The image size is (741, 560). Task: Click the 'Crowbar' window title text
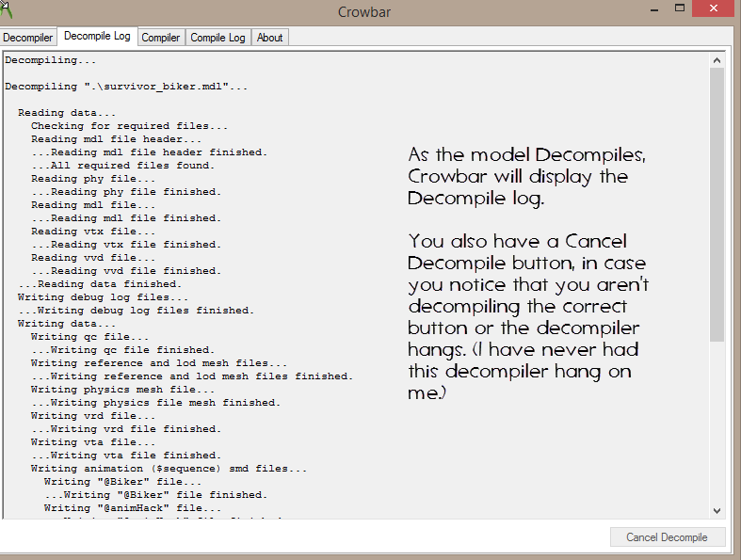coord(364,12)
